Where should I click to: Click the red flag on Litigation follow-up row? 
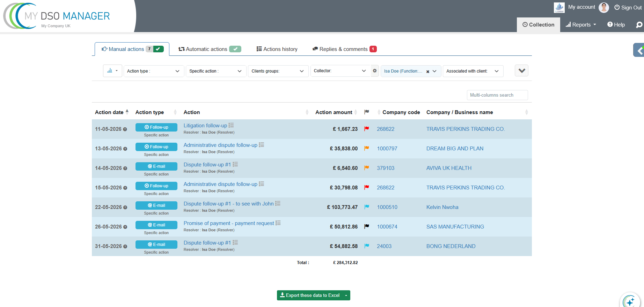pyautogui.click(x=367, y=129)
